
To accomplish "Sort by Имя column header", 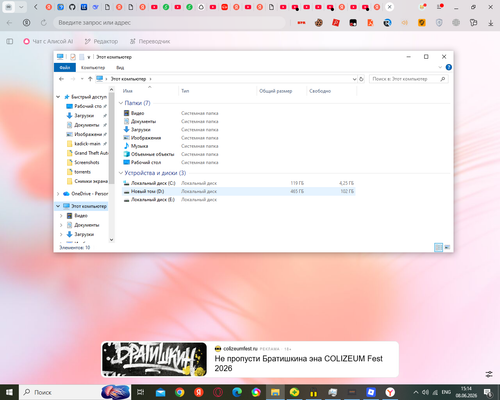I will 150,91.
